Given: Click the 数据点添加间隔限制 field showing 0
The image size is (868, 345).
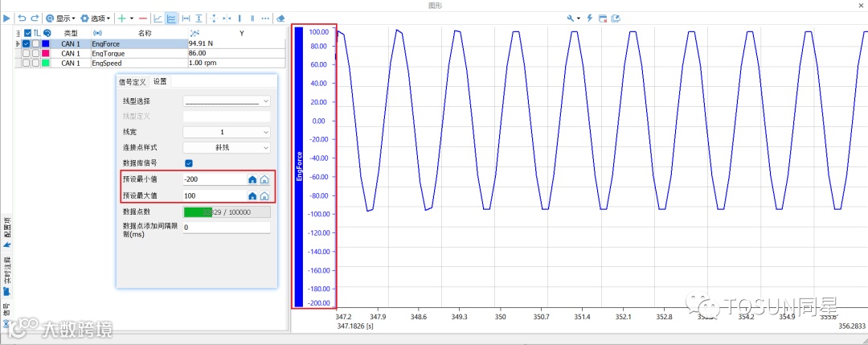Looking at the screenshot, I should click(x=227, y=228).
